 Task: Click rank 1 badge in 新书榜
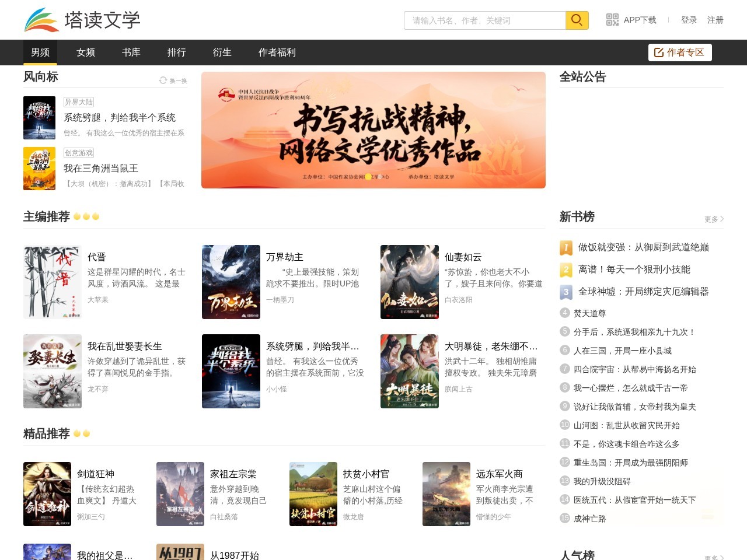coord(566,248)
